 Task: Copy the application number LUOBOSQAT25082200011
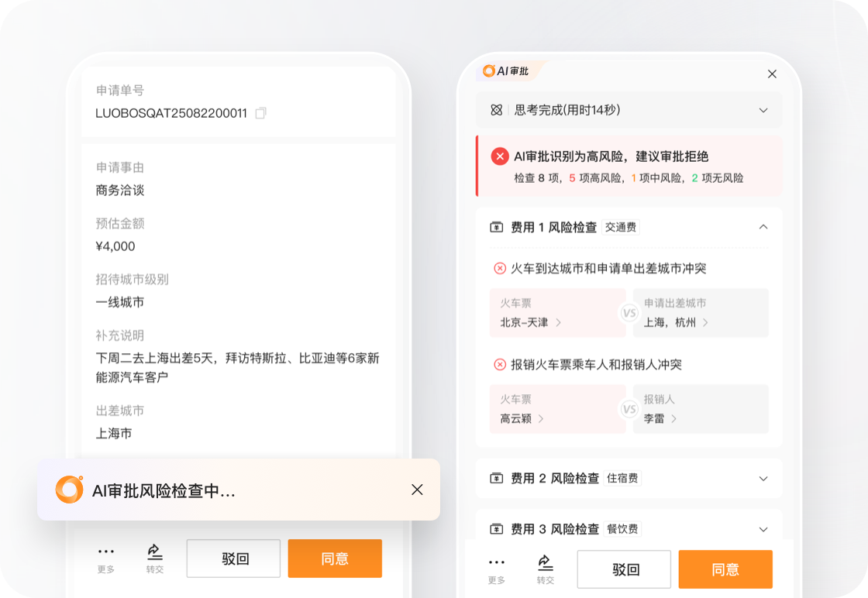point(260,113)
